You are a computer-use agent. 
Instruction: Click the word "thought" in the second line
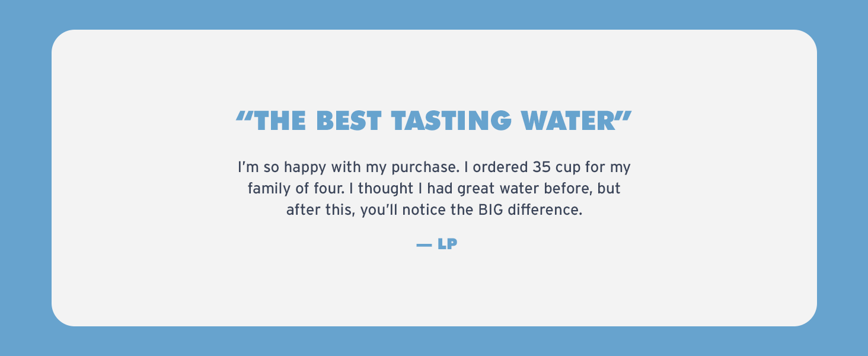(x=385, y=189)
